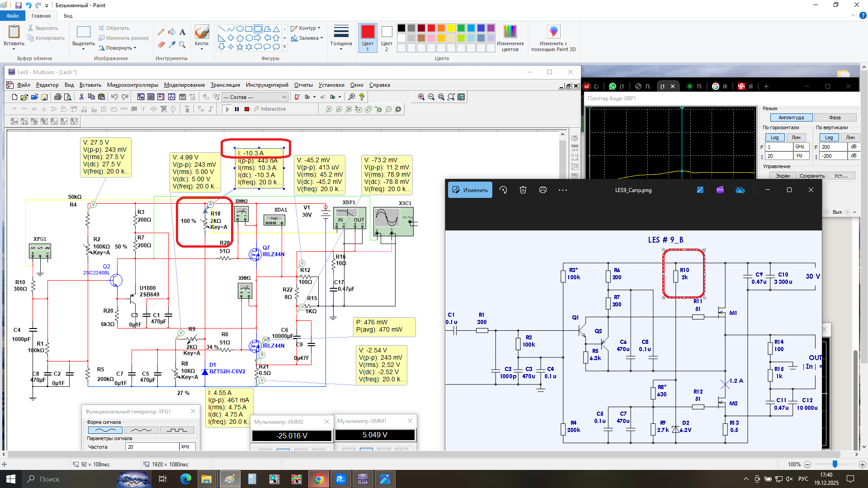Click Сохранить button in Bode plotter
This screenshot has height=488, width=868.
tap(812, 176)
